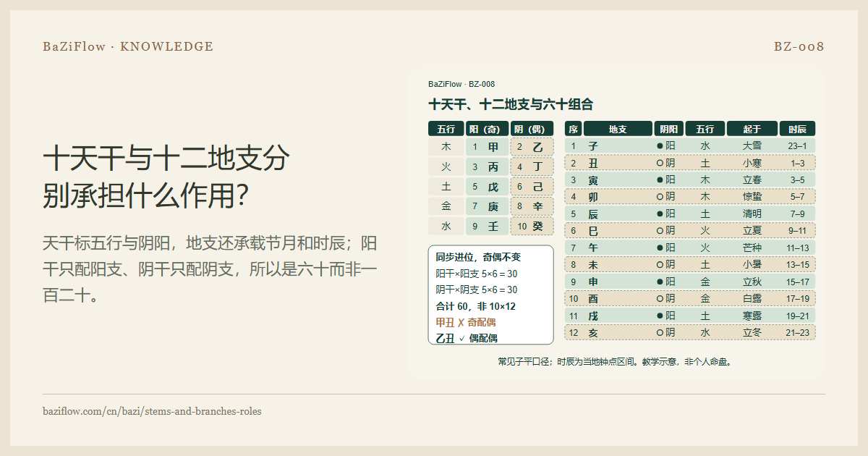Select the 2 乙 stem cell

click(532, 147)
